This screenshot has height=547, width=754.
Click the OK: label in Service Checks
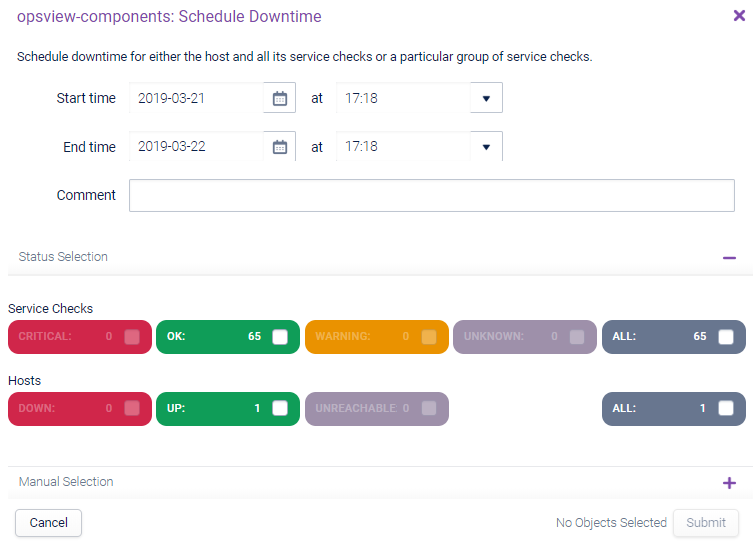click(176, 336)
